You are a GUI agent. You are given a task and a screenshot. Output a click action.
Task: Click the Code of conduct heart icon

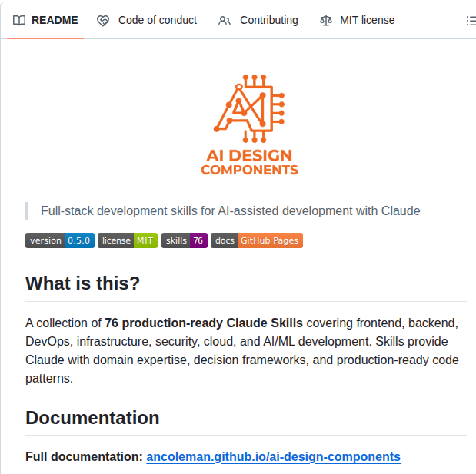point(103,21)
